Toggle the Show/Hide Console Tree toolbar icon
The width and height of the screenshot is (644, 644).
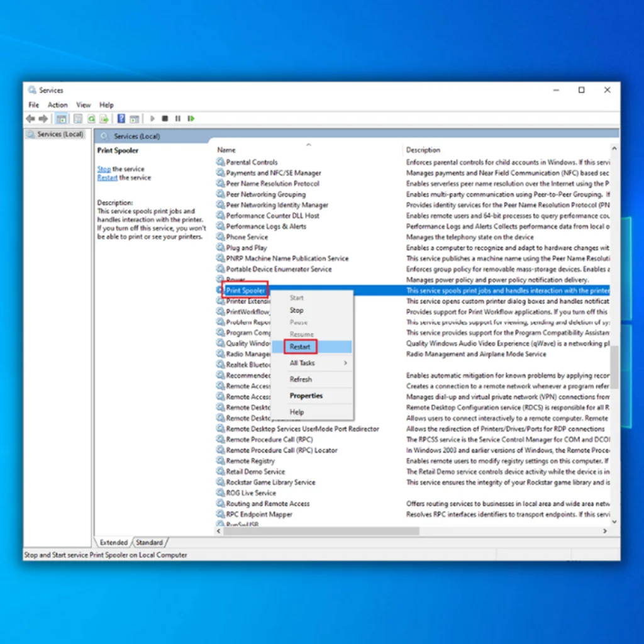pyautogui.click(x=61, y=118)
